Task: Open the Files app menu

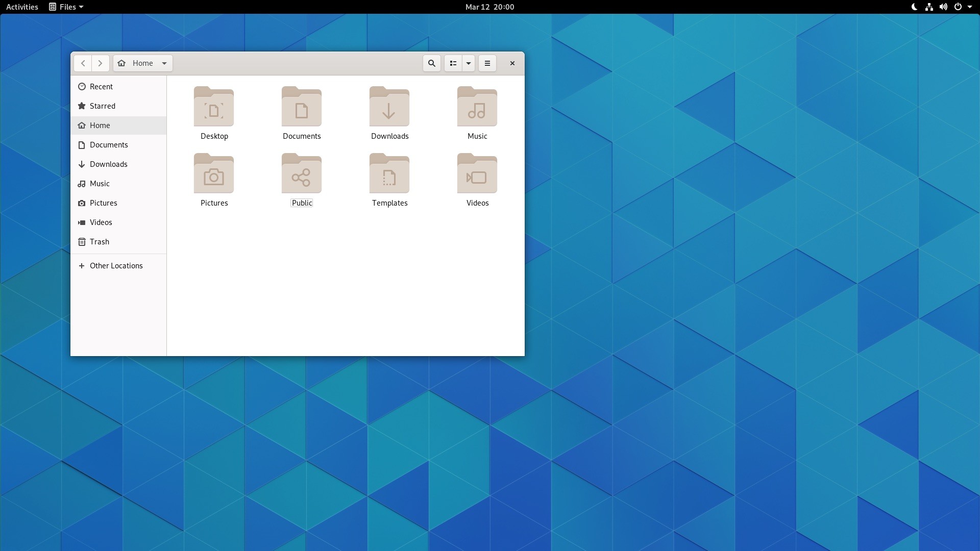Action: 66,7
